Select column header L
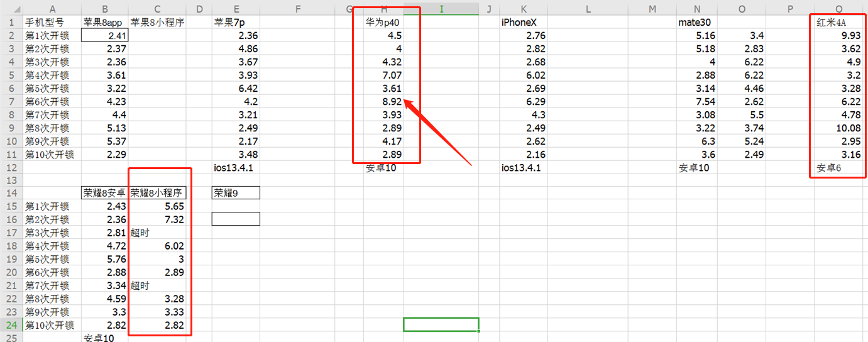 pos(588,9)
